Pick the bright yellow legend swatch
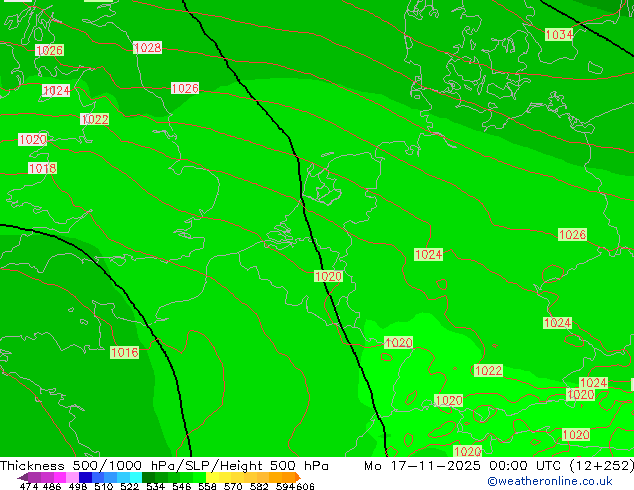 click(212, 477)
